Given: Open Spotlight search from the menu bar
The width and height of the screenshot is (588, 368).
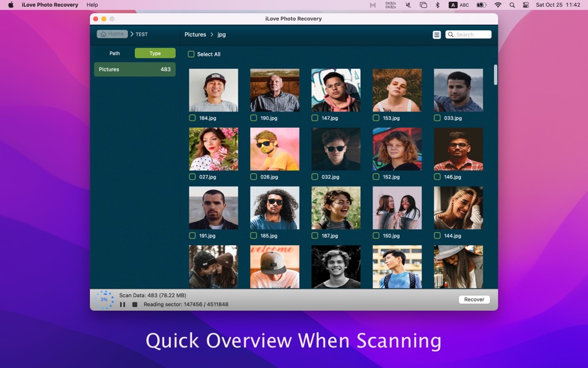Looking at the screenshot, I should (x=512, y=5).
